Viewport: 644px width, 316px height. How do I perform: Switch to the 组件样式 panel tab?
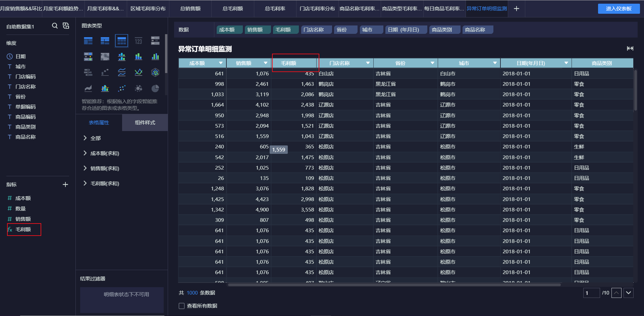(x=145, y=123)
